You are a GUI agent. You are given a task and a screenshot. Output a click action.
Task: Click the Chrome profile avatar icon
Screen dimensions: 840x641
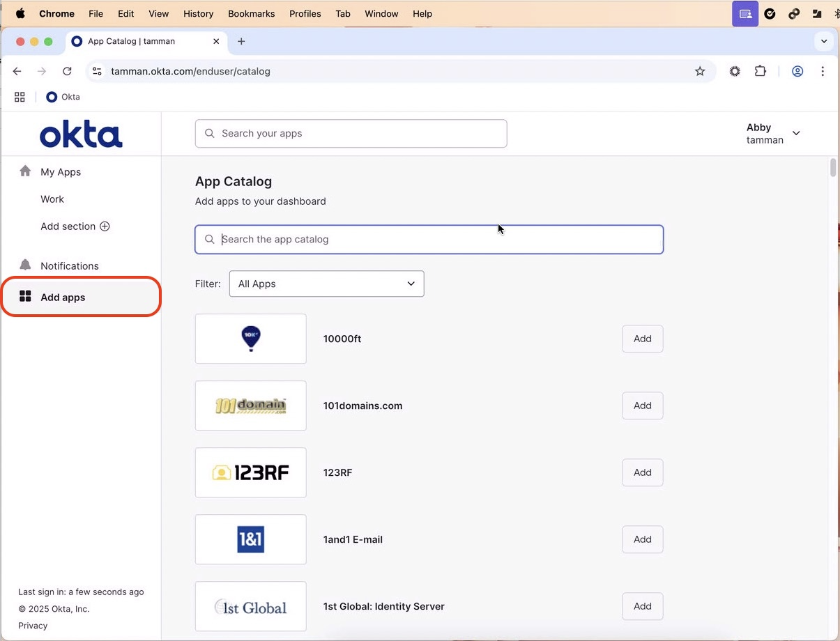tap(797, 71)
